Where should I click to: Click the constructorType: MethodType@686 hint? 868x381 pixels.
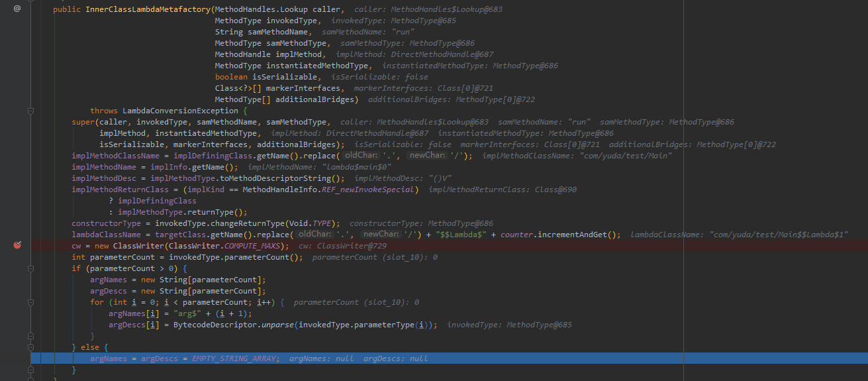pyautogui.click(x=421, y=223)
